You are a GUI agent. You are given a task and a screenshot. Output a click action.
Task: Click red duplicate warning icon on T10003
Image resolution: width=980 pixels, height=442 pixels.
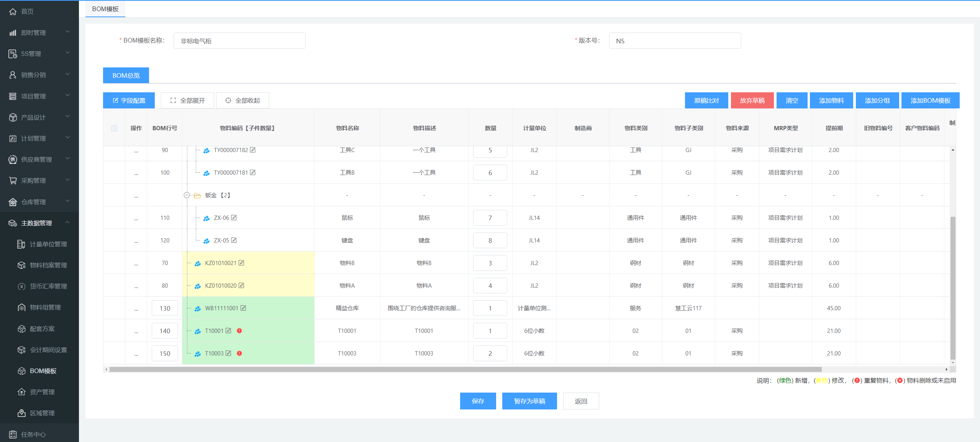coord(239,353)
